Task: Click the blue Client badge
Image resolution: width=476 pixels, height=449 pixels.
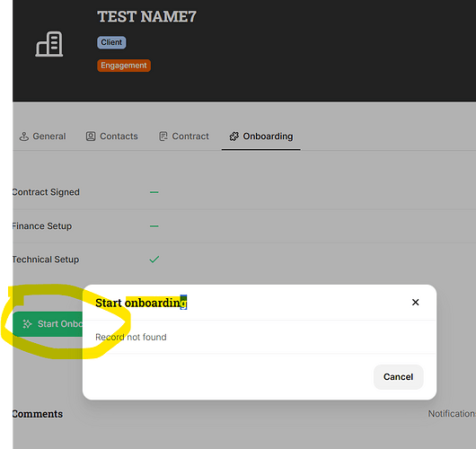Action: pos(111,42)
